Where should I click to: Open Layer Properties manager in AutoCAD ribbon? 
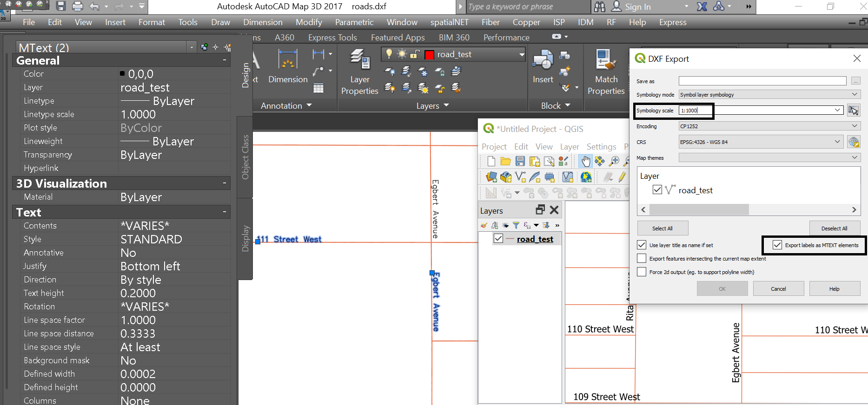tap(360, 72)
